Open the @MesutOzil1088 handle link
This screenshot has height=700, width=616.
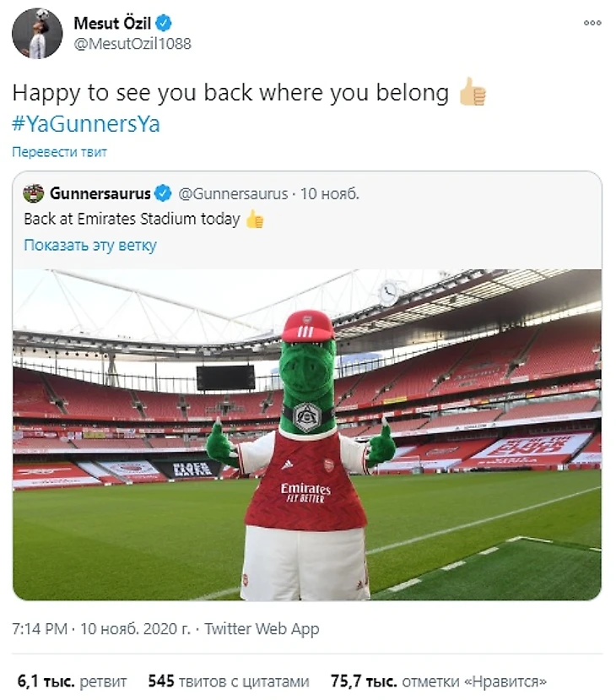click(x=133, y=44)
